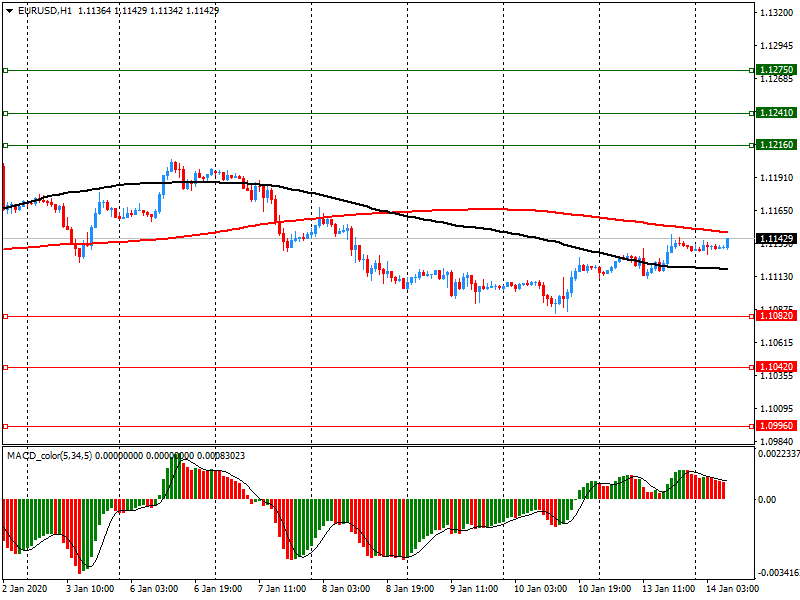
Task: Click the left square handle of the 1.10820 line
Action: 5,316
